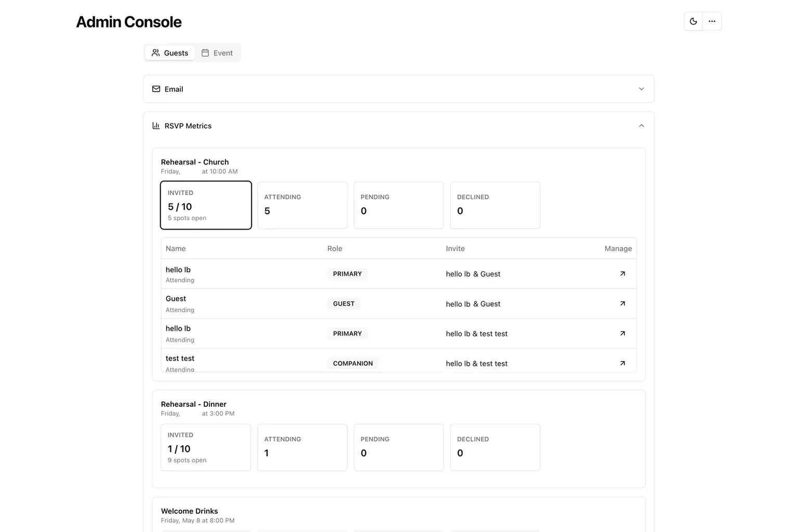Screen dimensions: 798x532
Task: Click the Invite column header
Action: point(455,248)
